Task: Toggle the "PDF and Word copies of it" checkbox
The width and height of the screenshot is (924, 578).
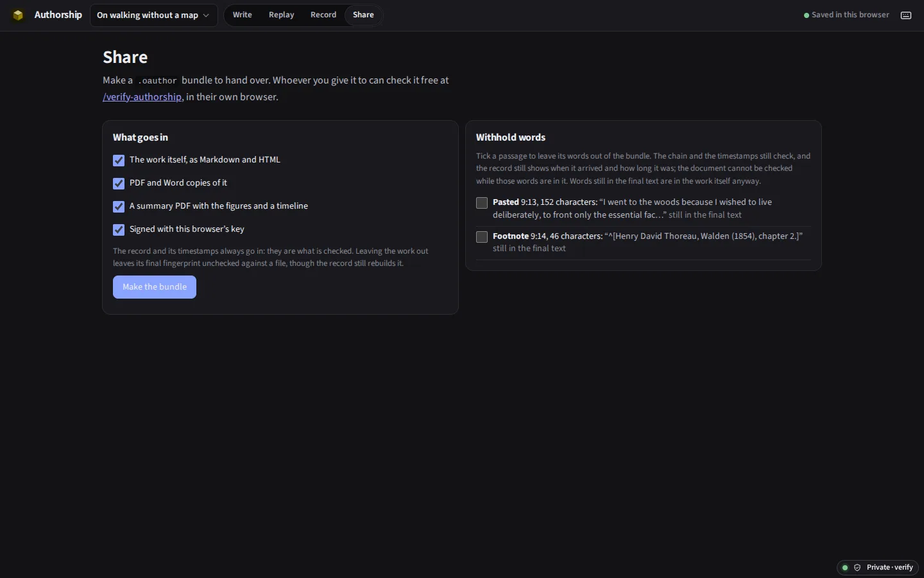Action: click(x=119, y=184)
